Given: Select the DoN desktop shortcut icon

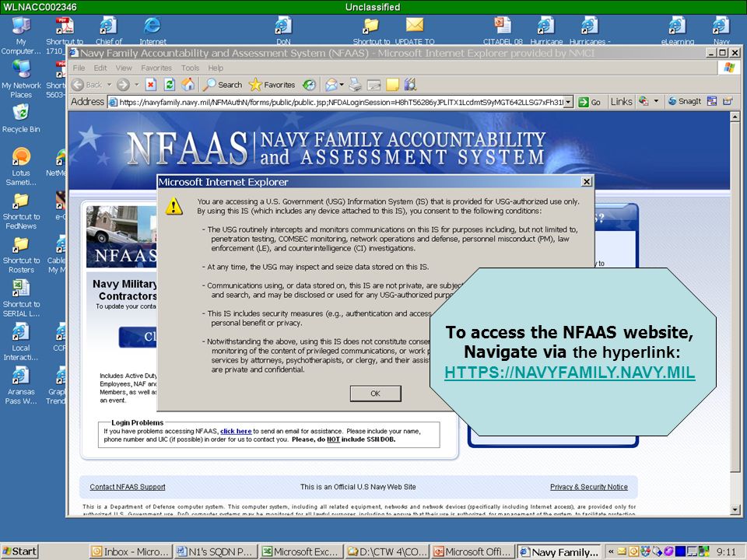Looking at the screenshot, I should [x=283, y=31].
